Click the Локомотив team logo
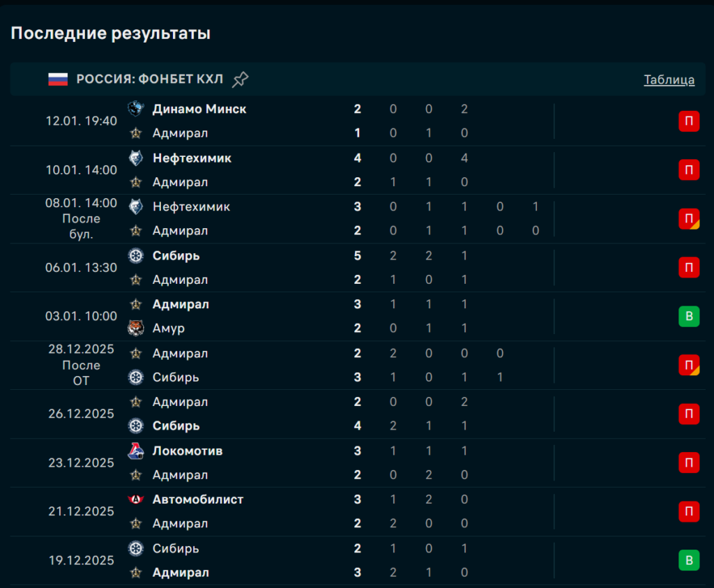Image resolution: width=714 pixels, height=588 pixels. click(136, 451)
